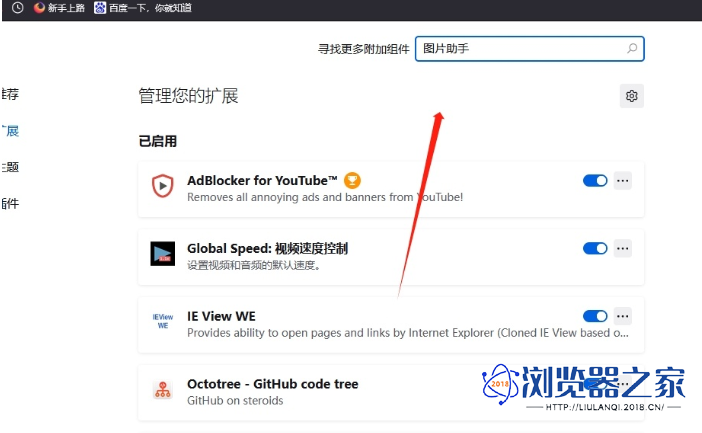The height and width of the screenshot is (433, 702).
Task: Click the 'Removes all annoying ads' description text
Action: 325,197
